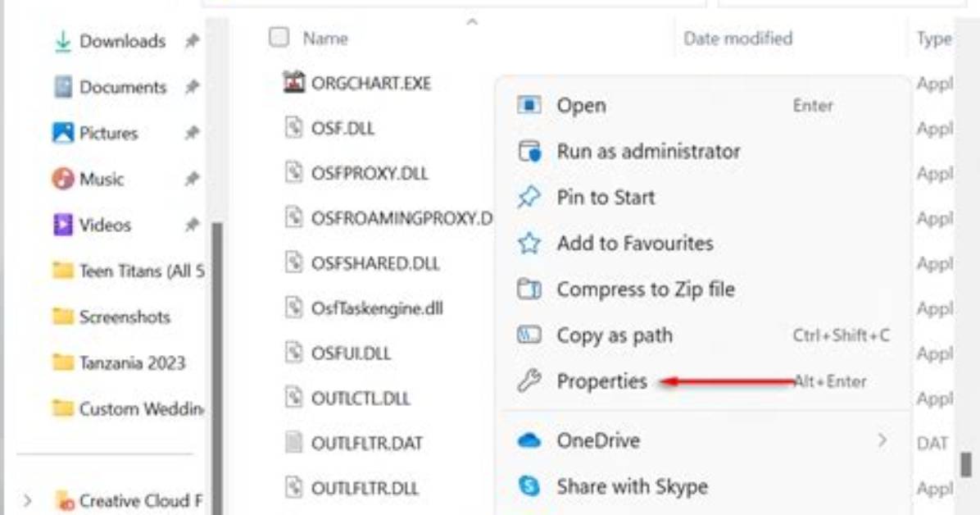The image size is (980, 515).
Task: Click the Pin to Start pin icon
Action: 529,197
